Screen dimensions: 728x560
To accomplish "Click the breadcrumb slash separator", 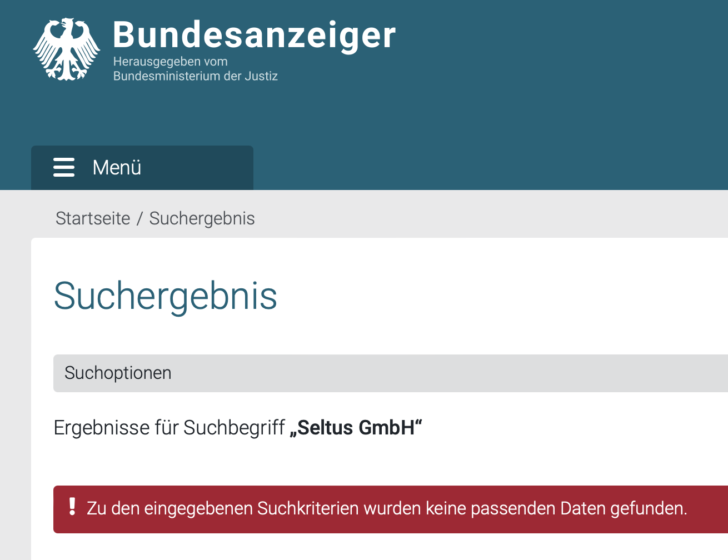I will point(139,218).
